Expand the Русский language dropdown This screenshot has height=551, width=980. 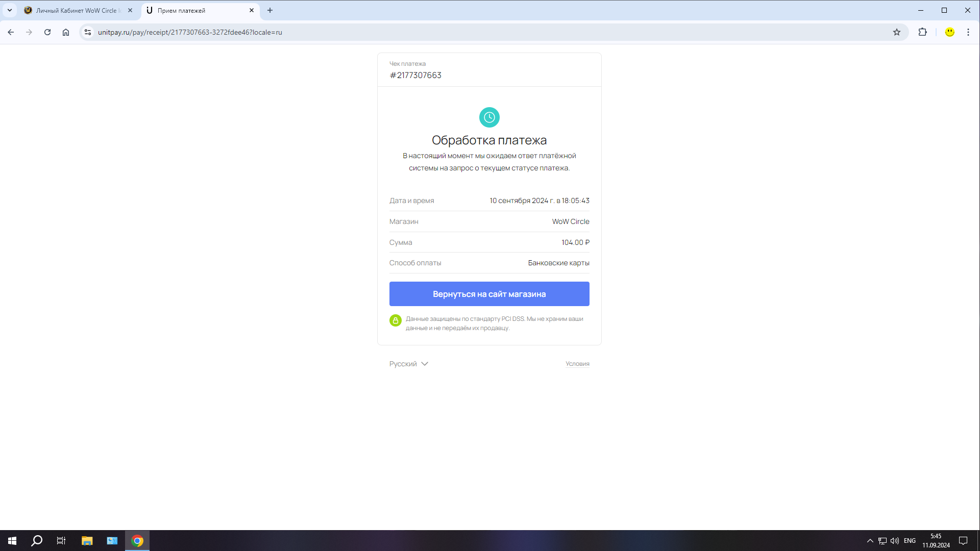(x=408, y=364)
